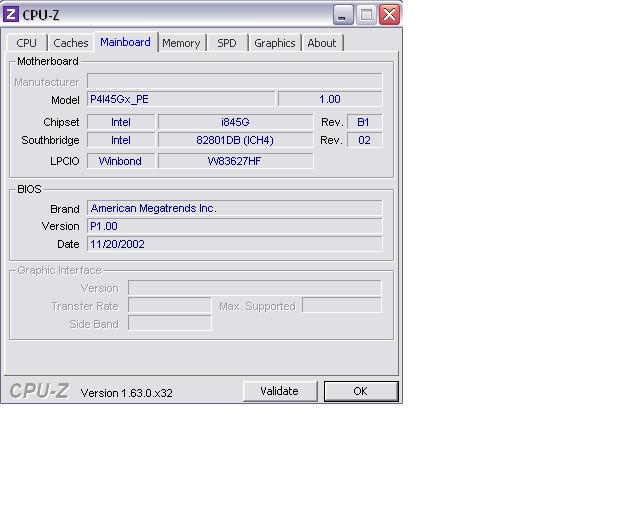Image resolution: width=640 pixels, height=512 pixels.
Task: Click the CPU-Z logo at bottom left
Action: [x=39, y=391]
